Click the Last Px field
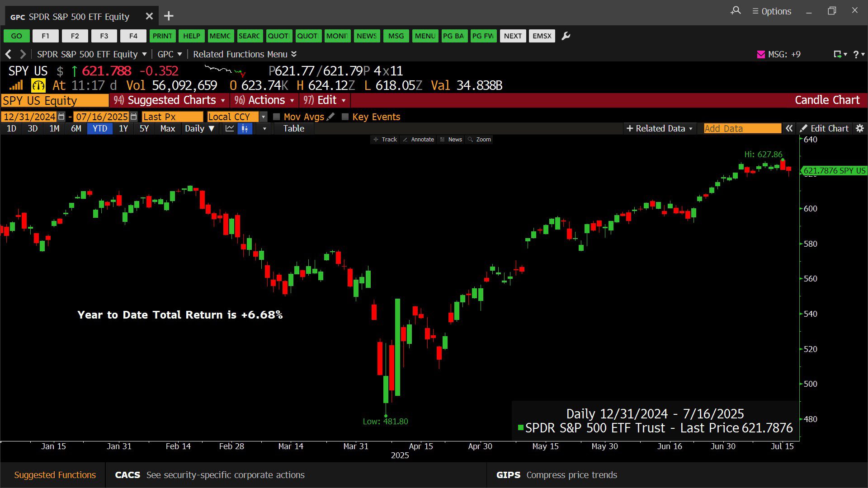Screen dimensions: 868x488 pos(172,117)
